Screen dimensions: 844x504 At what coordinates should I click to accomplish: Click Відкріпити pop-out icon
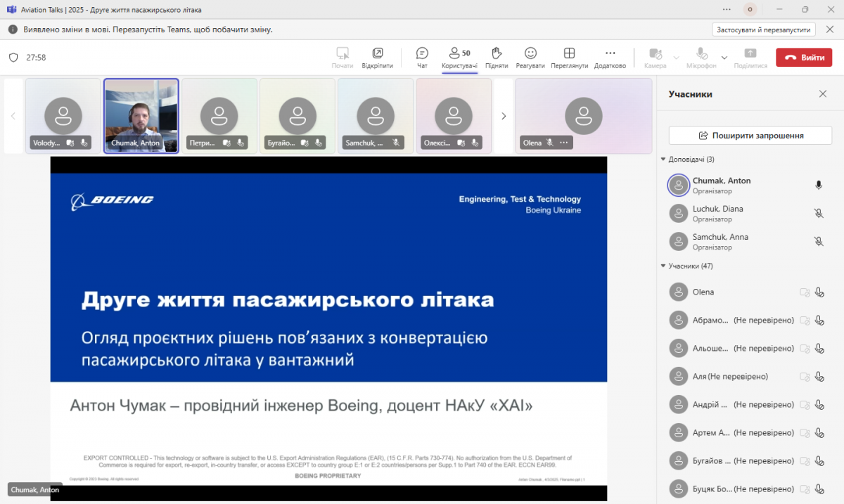pyautogui.click(x=378, y=57)
